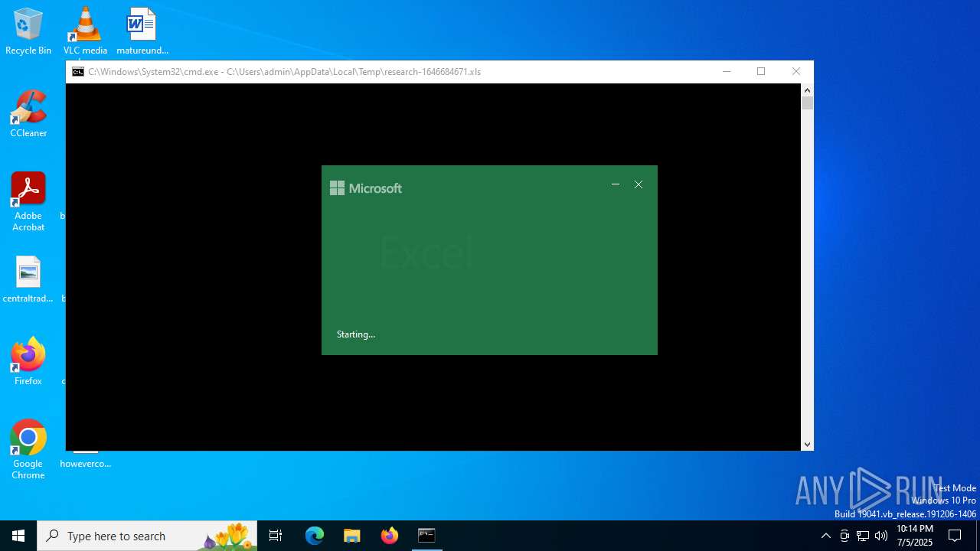The height and width of the screenshot is (551, 980).
Task: Open Adobe Acrobat desktop shortcut
Action: tap(28, 202)
